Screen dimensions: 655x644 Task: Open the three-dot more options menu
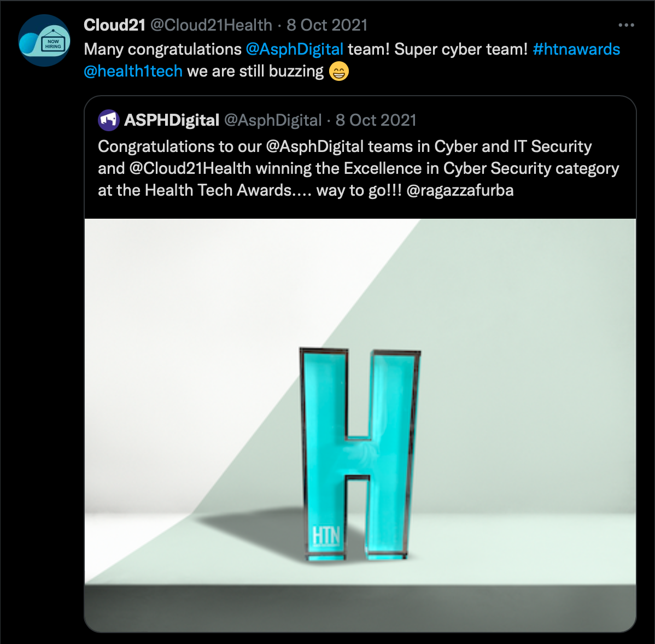pyautogui.click(x=626, y=26)
